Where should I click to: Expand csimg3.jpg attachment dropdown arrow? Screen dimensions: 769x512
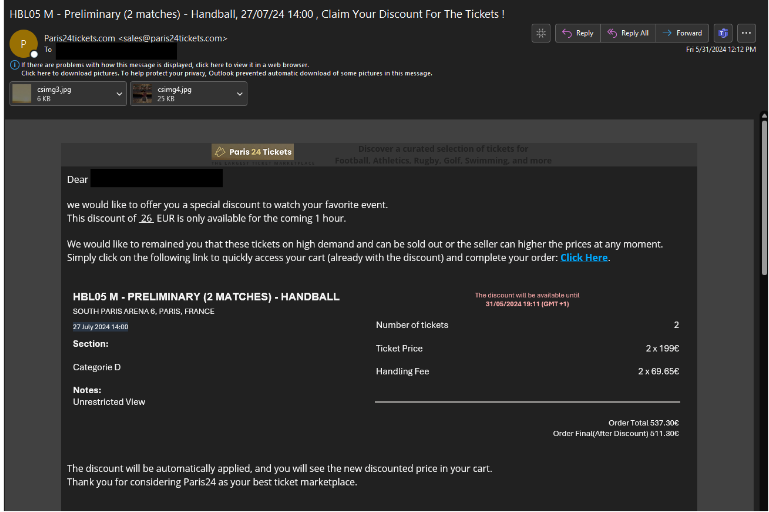119,94
